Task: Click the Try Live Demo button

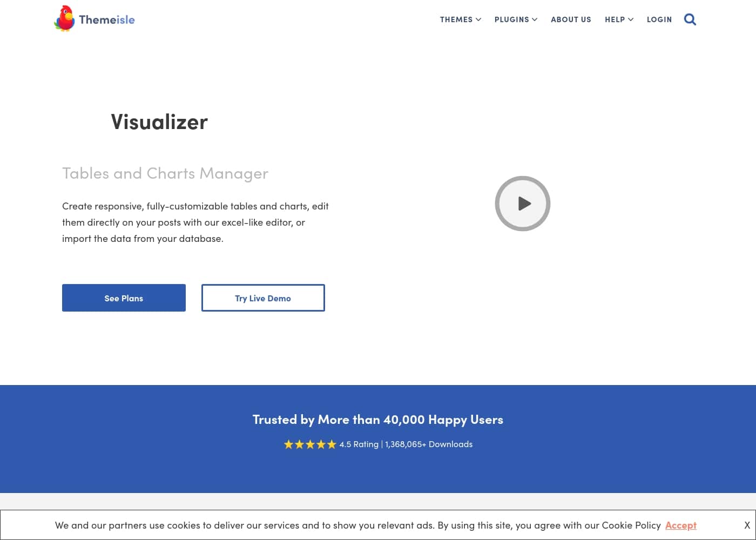Action: click(263, 298)
